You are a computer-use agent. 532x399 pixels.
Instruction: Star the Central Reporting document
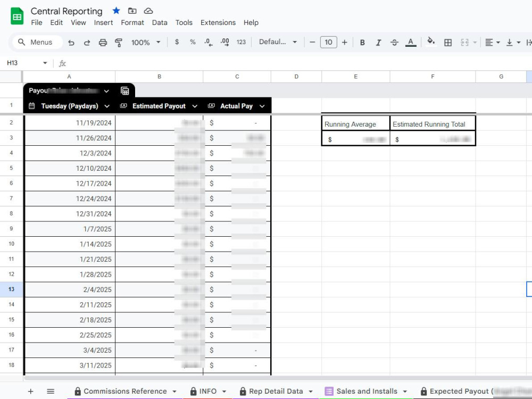[117, 11]
